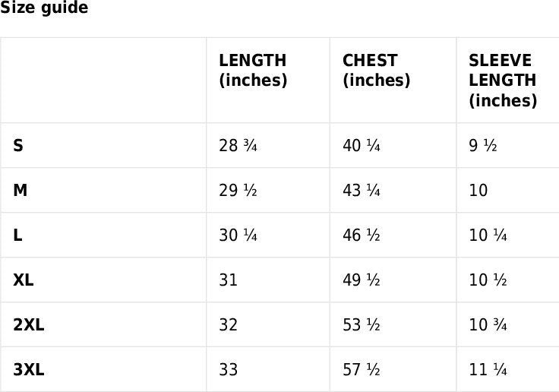
Task: Select the 46 ½ chest cell
Action: (x=362, y=236)
